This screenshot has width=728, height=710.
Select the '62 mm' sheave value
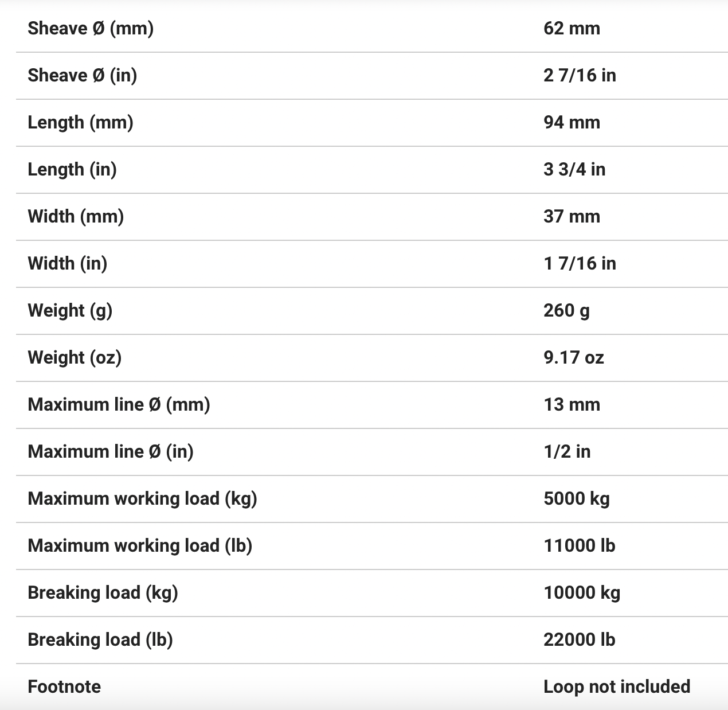pyautogui.click(x=572, y=28)
